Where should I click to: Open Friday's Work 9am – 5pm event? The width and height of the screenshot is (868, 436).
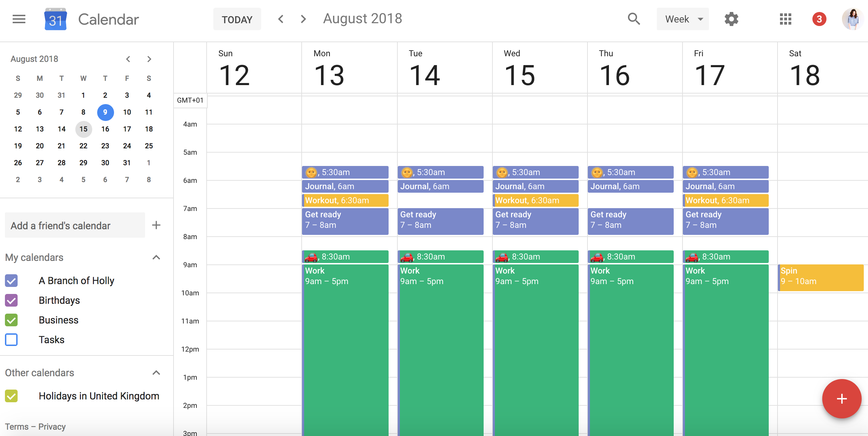click(x=725, y=350)
